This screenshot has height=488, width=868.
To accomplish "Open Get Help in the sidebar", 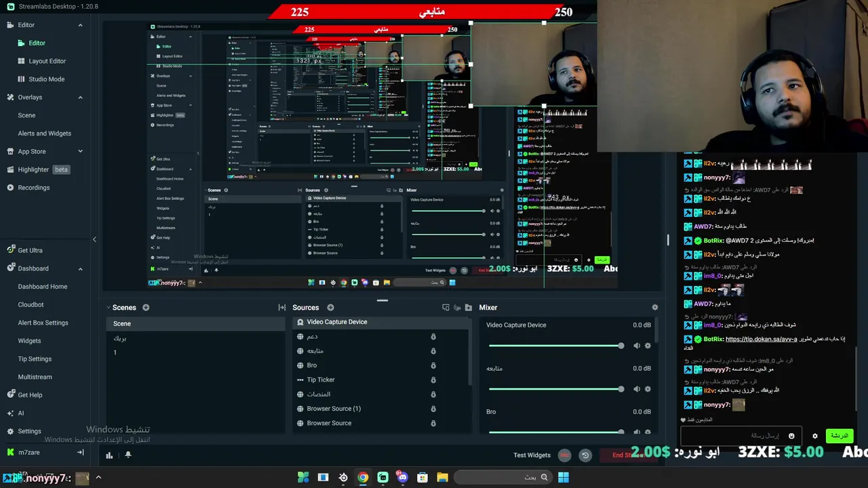I will pyautogui.click(x=30, y=395).
